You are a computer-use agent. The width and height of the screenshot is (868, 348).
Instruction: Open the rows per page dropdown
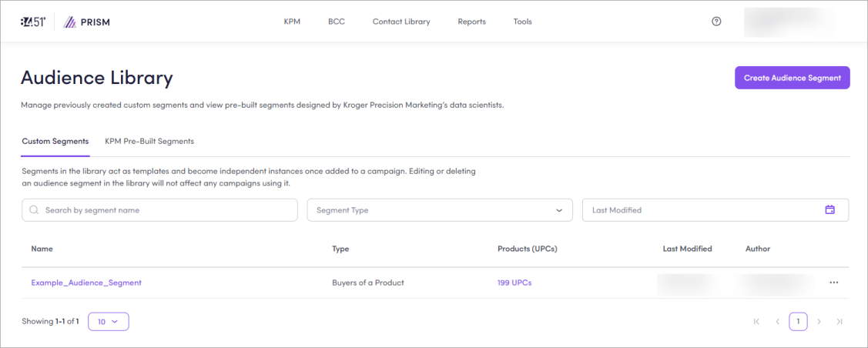109,321
